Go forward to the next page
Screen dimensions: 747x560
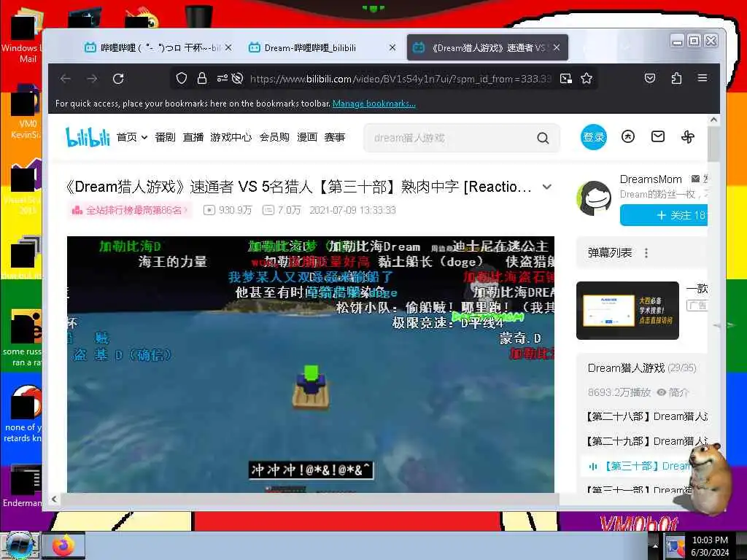[x=92, y=79]
